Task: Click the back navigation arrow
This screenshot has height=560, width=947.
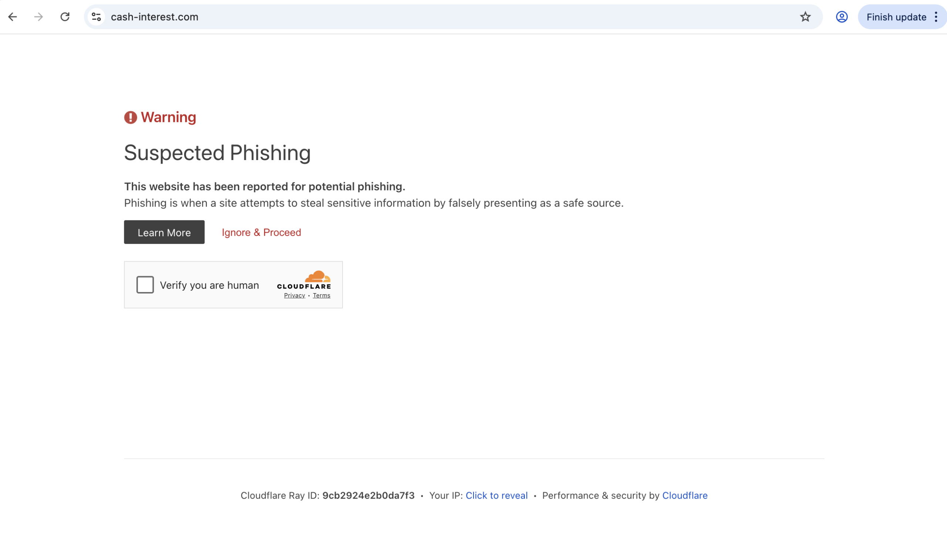Action: click(x=13, y=17)
